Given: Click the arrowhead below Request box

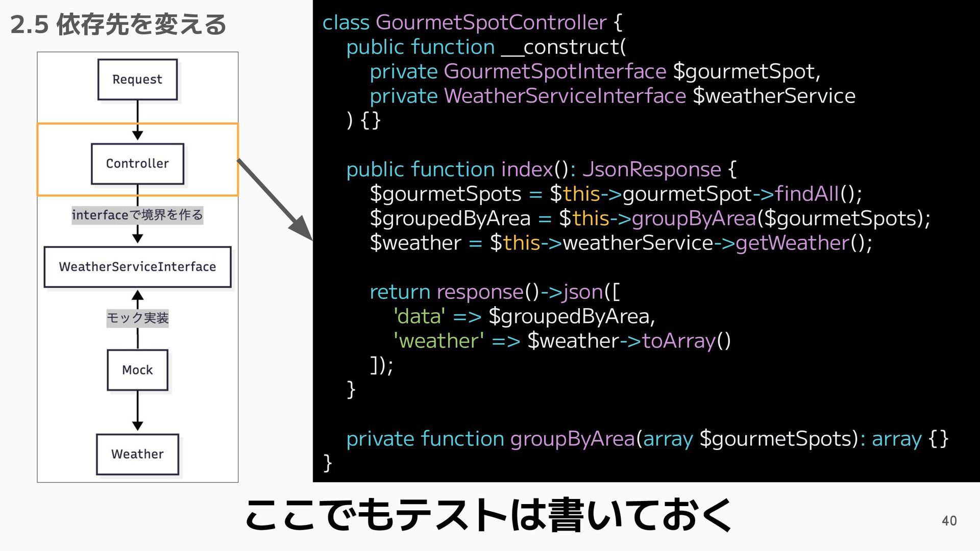Looking at the screenshot, I should coord(137,135).
